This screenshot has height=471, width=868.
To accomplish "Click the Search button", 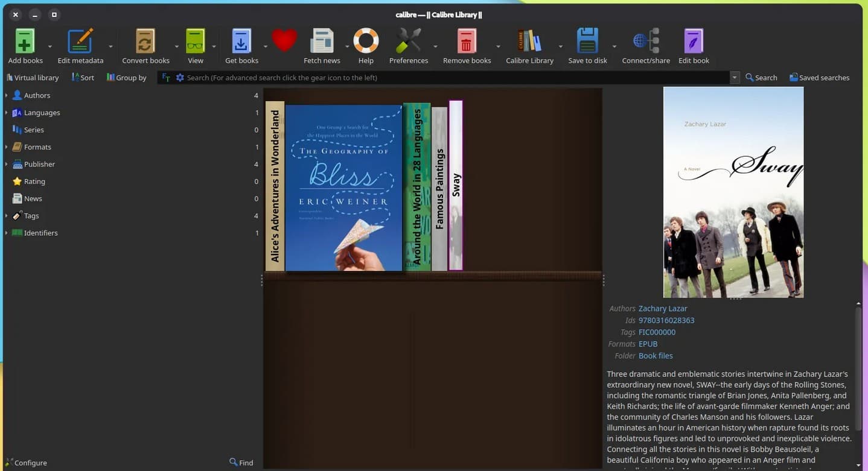I will (x=761, y=78).
